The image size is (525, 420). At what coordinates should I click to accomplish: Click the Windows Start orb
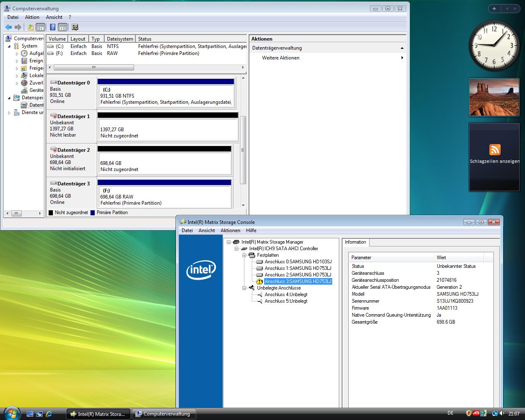click(x=11, y=413)
